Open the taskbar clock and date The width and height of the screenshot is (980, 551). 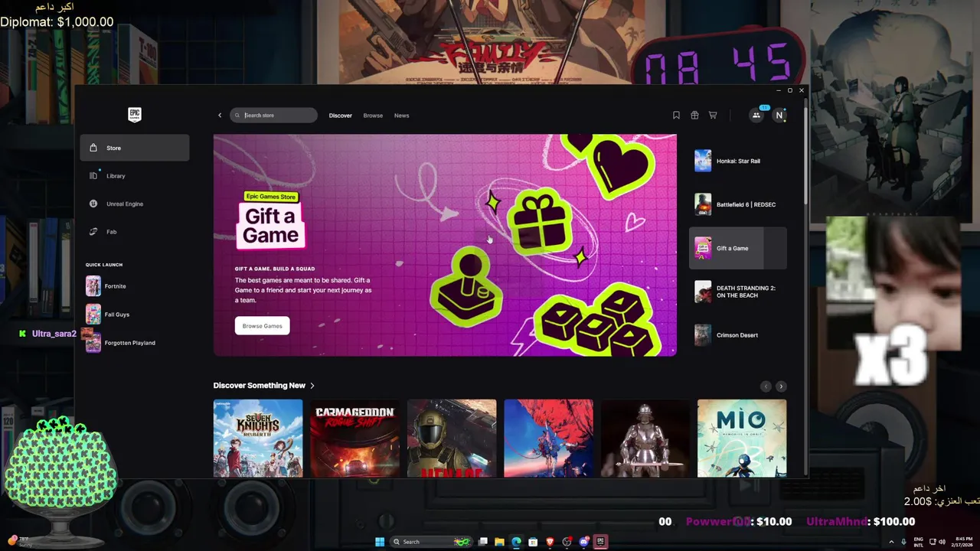(x=964, y=542)
